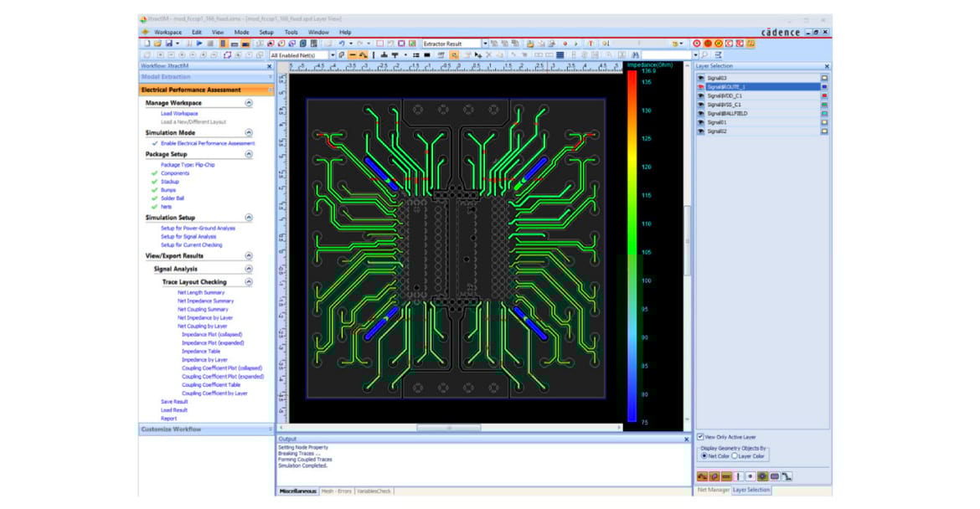Click the search input field in toolbar
980x509 pixels.
tap(666, 55)
